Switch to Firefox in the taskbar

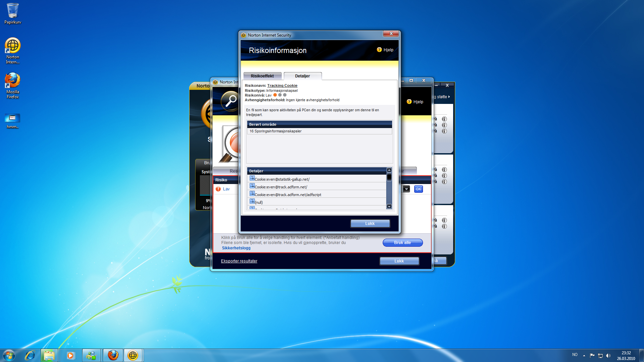(x=113, y=355)
